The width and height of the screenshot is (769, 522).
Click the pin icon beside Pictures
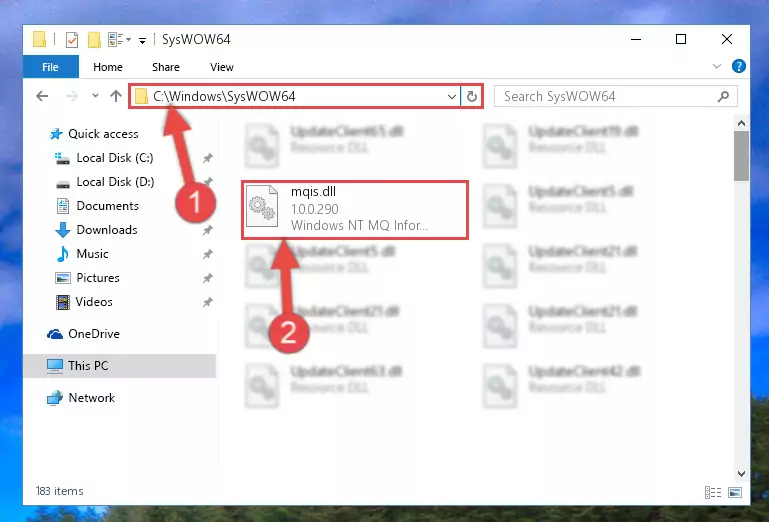coord(208,278)
